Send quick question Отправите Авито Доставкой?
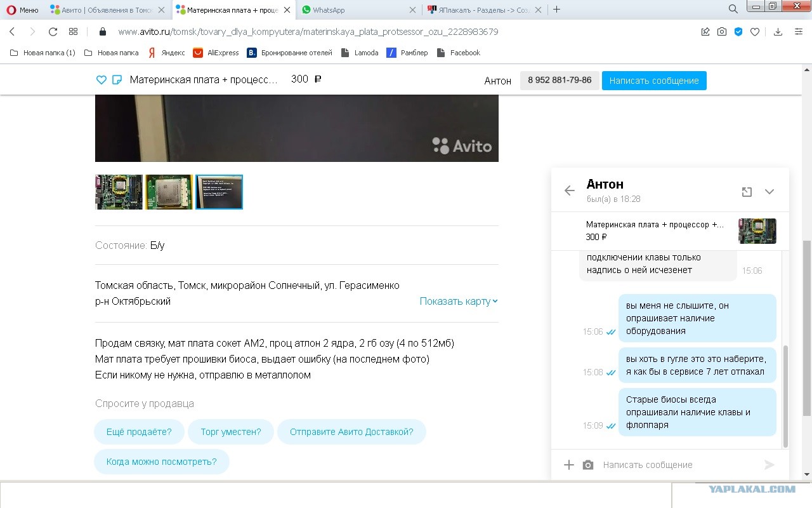812x508 pixels. pos(351,432)
